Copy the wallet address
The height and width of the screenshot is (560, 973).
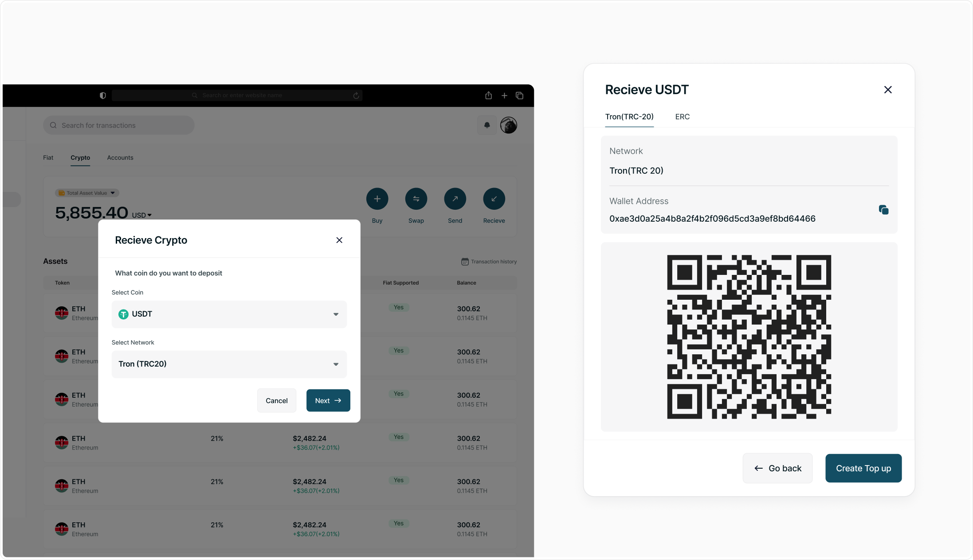pos(883,210)
